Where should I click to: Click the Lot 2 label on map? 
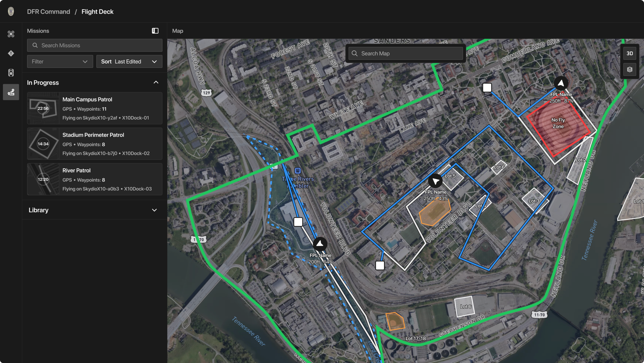pos(580,160)
